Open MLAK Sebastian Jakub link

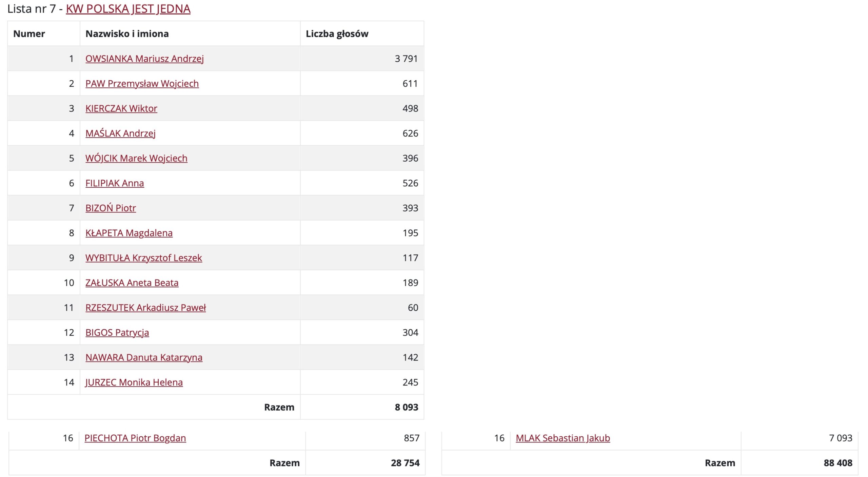[563, 438]
